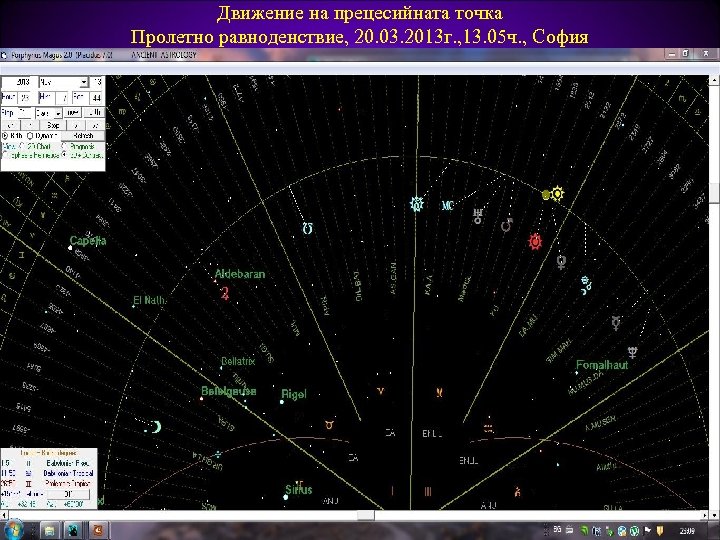The image size is (720, 540).
Task: Select the crescent Moon symbol on the chart
Action: point(156,427)
